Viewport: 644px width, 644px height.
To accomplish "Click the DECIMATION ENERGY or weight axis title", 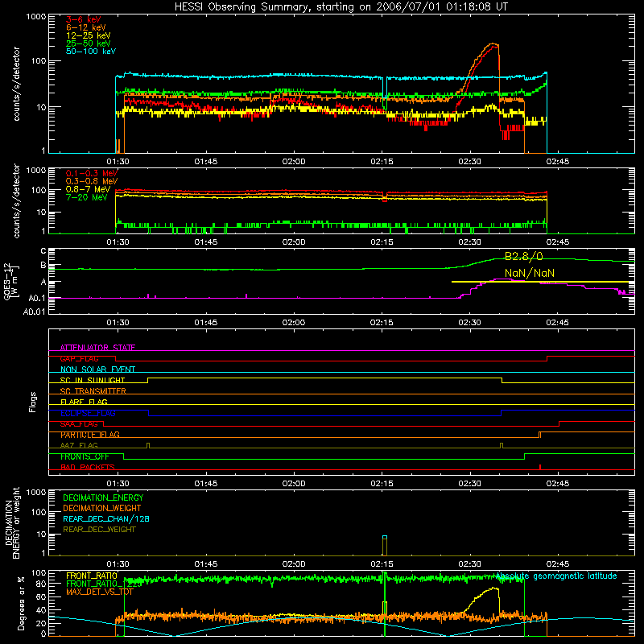I will (x=12, y=522).
